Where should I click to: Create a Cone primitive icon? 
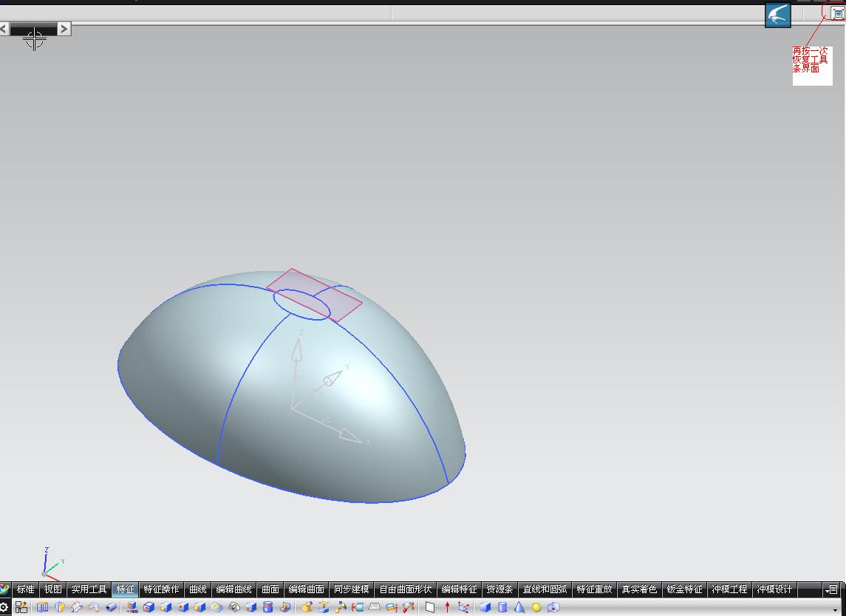pos(519,607)
